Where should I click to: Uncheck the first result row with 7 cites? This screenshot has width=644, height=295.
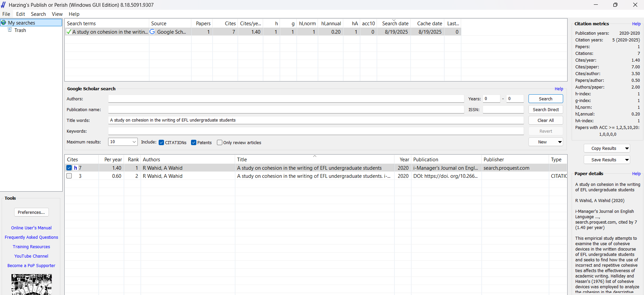pos(69,168)
